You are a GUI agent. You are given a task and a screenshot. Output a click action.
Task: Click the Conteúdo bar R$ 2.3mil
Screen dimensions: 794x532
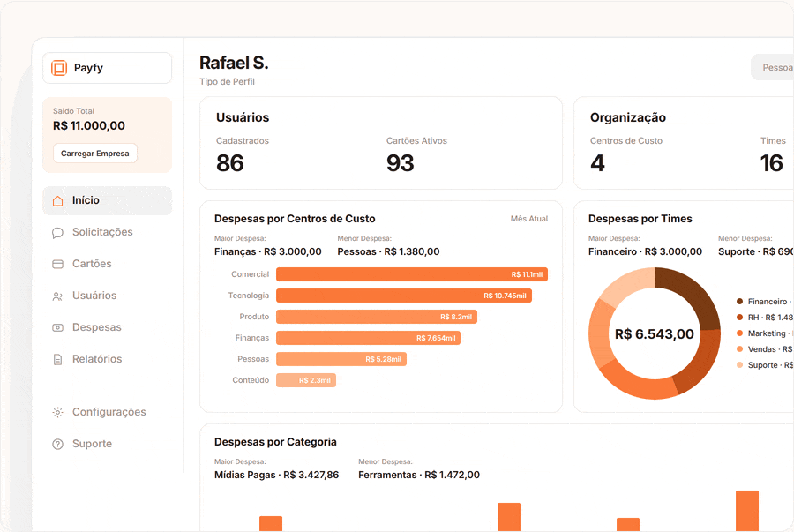coord(306,380)
